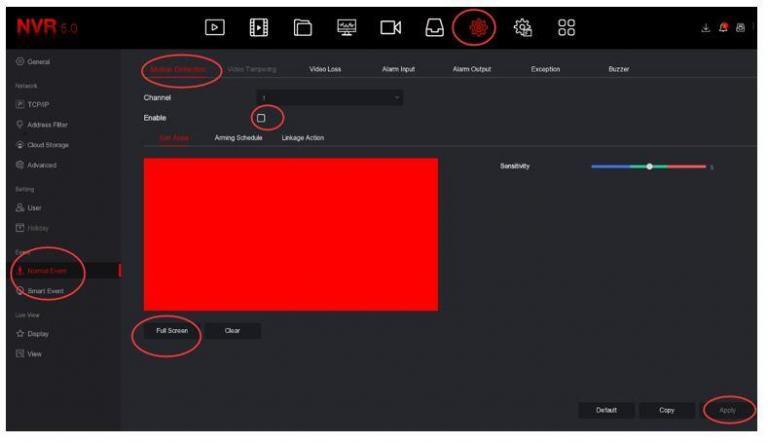This screenshot has height=443, width=768.
Task: Open View under Live View
Action: click(28, 354)
